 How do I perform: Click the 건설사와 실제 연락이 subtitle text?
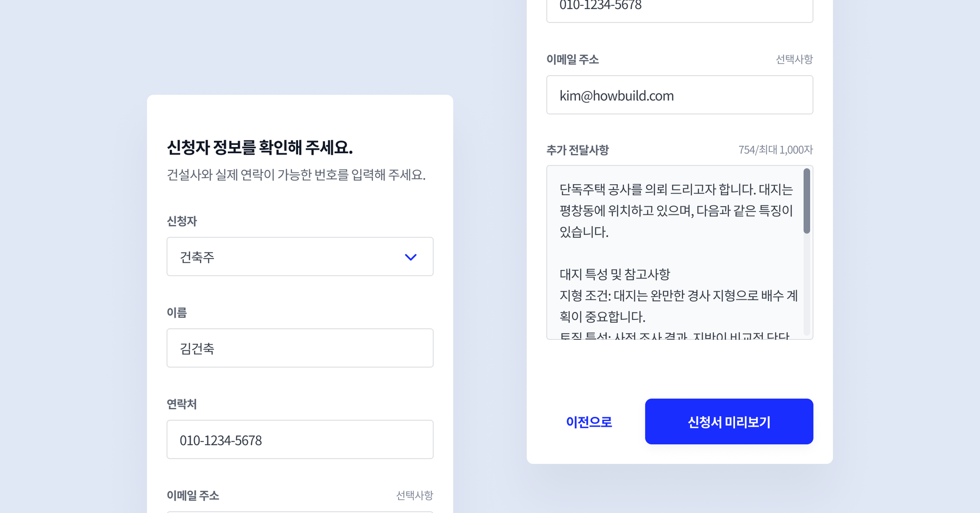click(x=296, y=175)
